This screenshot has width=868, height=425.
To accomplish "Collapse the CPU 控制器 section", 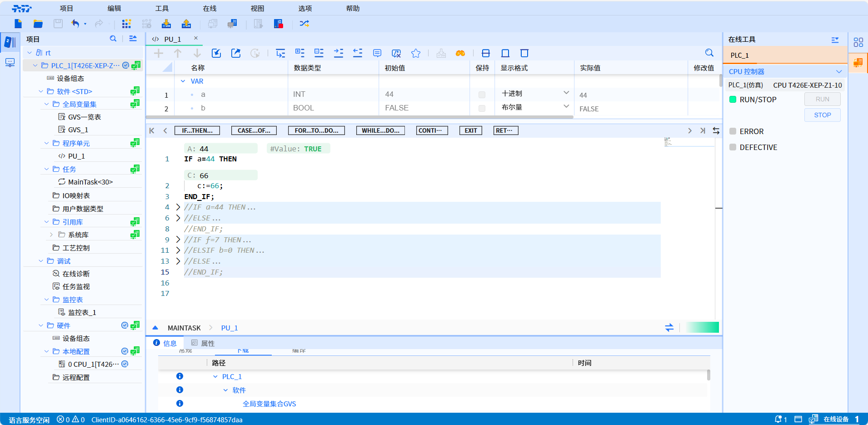I will click(838, 71).
